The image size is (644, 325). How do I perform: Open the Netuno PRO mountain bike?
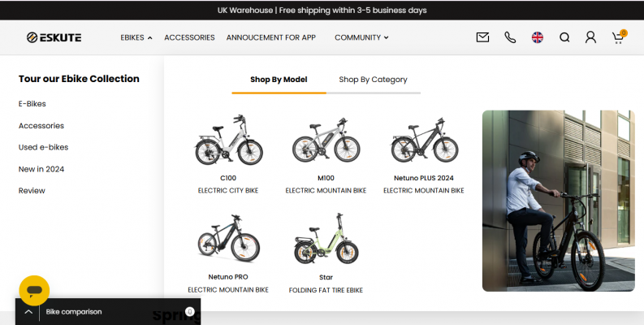228,240
